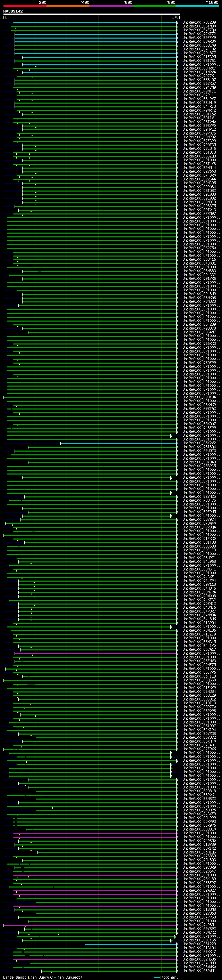Click the UniRef100_B2YHZ5 label

pyautogui.click(x=199, y=497)
